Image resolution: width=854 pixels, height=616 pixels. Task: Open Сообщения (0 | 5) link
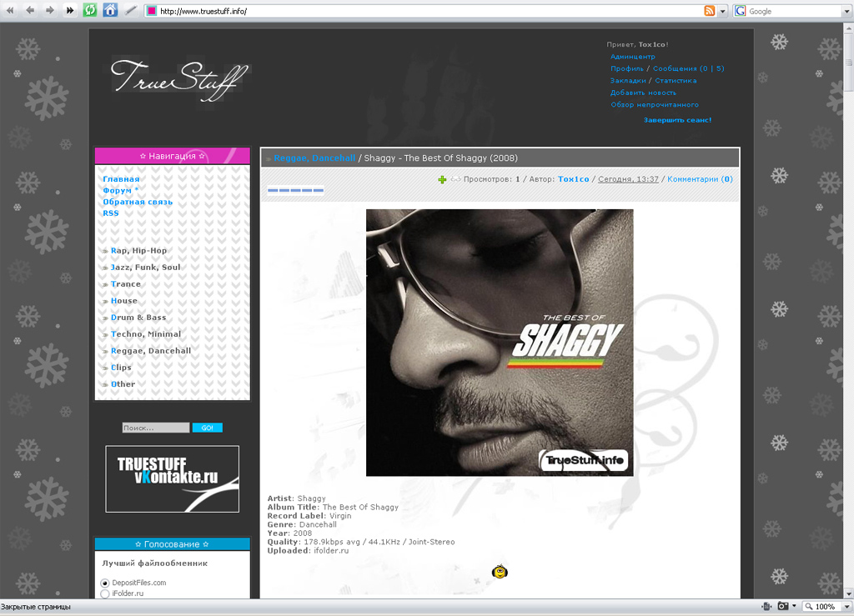(x=688, y=68)
